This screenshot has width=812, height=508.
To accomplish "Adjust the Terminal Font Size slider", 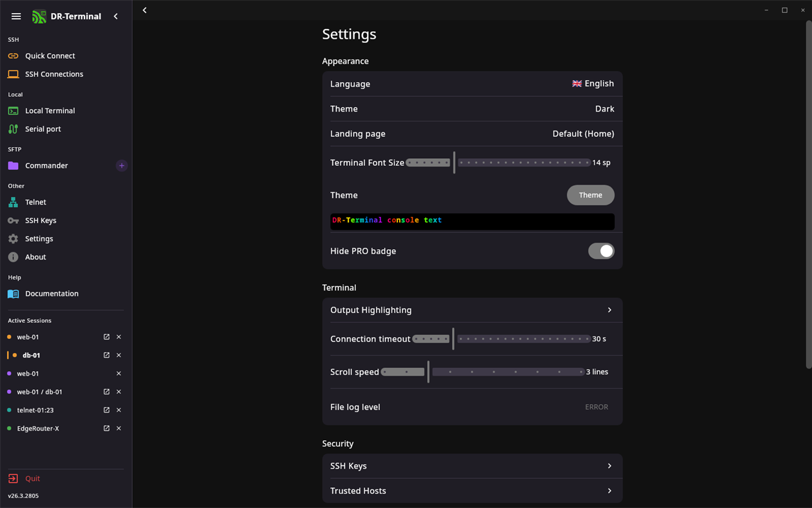I will (498, 163).
